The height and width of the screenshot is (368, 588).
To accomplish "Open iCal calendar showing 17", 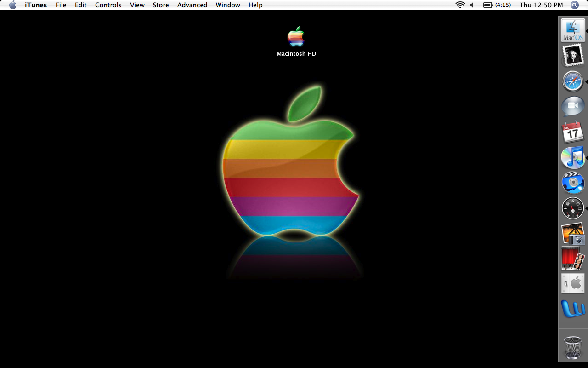I will coord(573,132).
